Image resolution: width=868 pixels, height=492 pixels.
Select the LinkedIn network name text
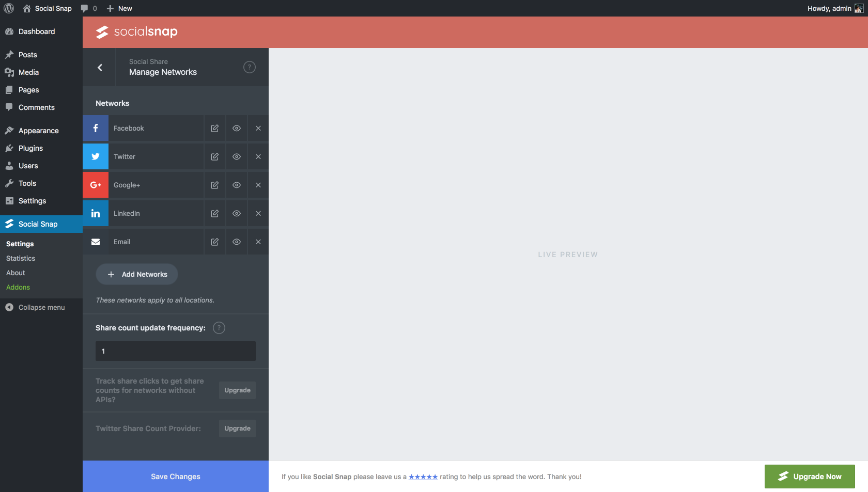(x=127, y=213)
